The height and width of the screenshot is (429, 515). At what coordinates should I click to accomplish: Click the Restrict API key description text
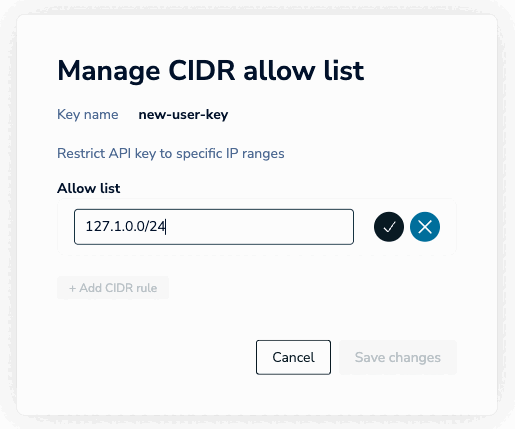[171, 153]
